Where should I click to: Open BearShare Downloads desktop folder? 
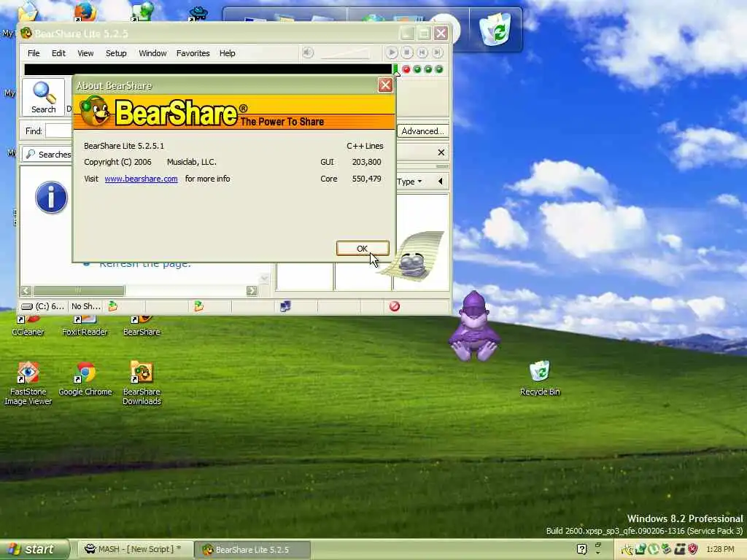142,384
